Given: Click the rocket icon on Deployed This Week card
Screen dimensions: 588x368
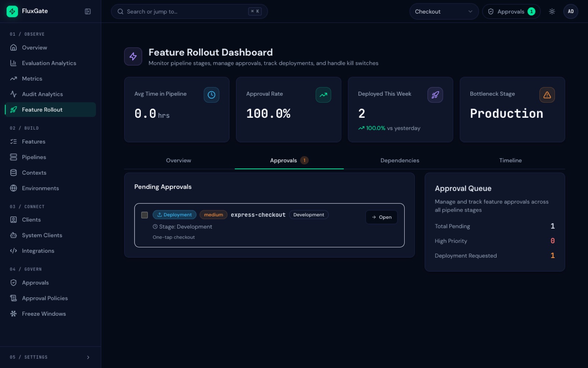Looking at the screenshot, I should tap(435, 95).
